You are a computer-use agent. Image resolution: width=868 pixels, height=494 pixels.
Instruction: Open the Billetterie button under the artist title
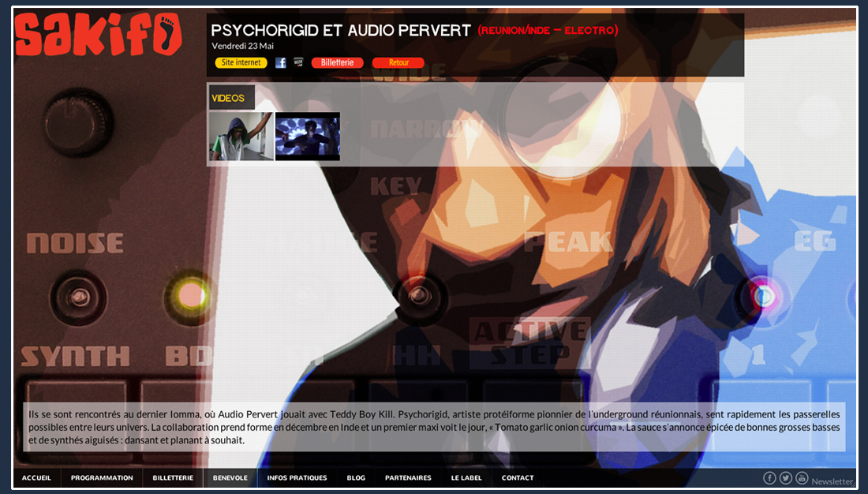[337, 62]
